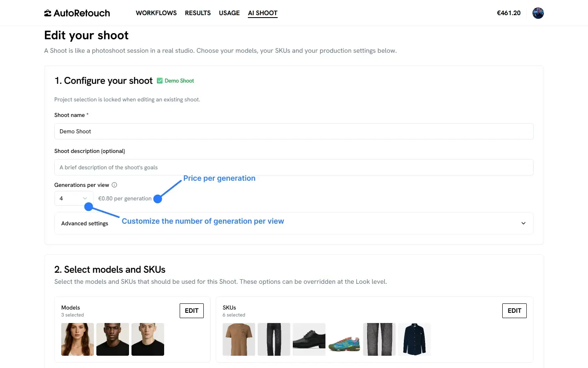Select the black jeans SKU thumbnail
The height and width of the screenshot is (368, 588).
coord(274,339)
